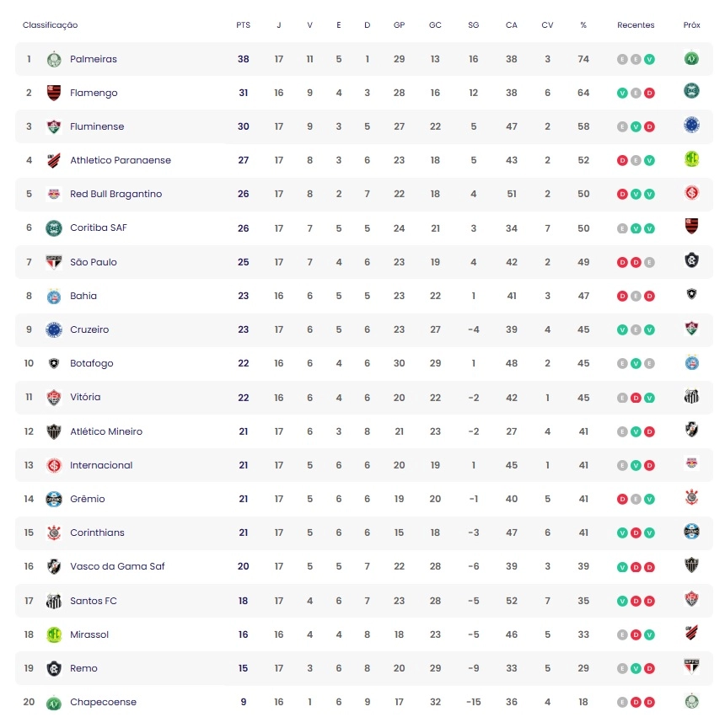725x728 pixels.
Task: Click the Athletico Paranaense crest icon
Action: point(54,160)
